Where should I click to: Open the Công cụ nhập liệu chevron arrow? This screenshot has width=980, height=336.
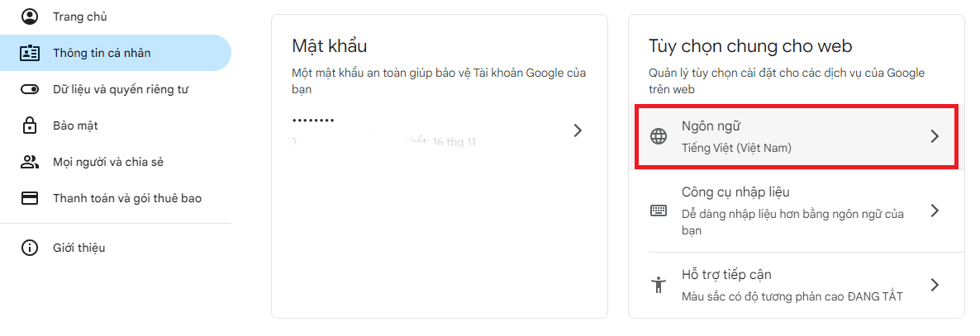[x=935, y=211]
